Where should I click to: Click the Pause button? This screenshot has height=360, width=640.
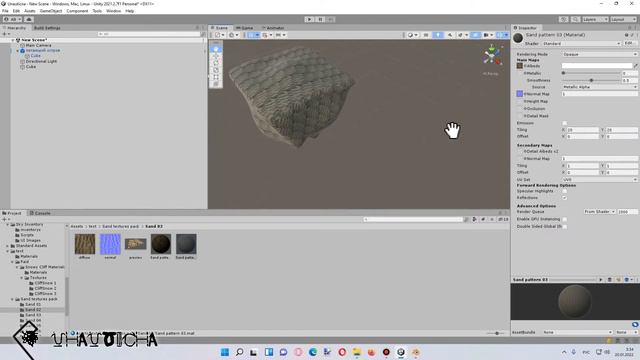click(x=320, y=19)
